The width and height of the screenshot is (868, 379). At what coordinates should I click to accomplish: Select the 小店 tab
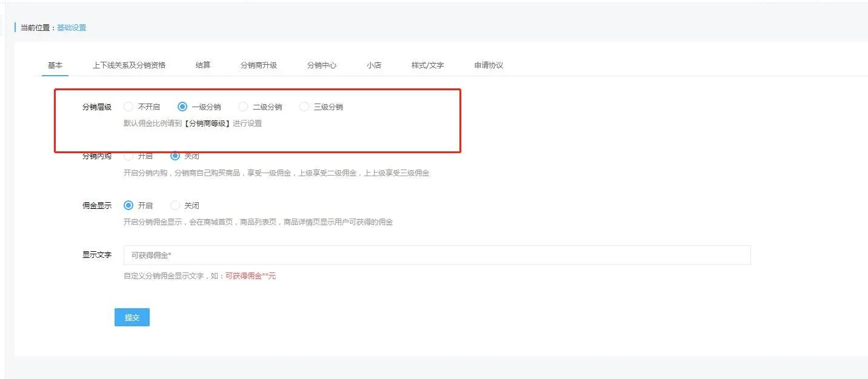374,65
